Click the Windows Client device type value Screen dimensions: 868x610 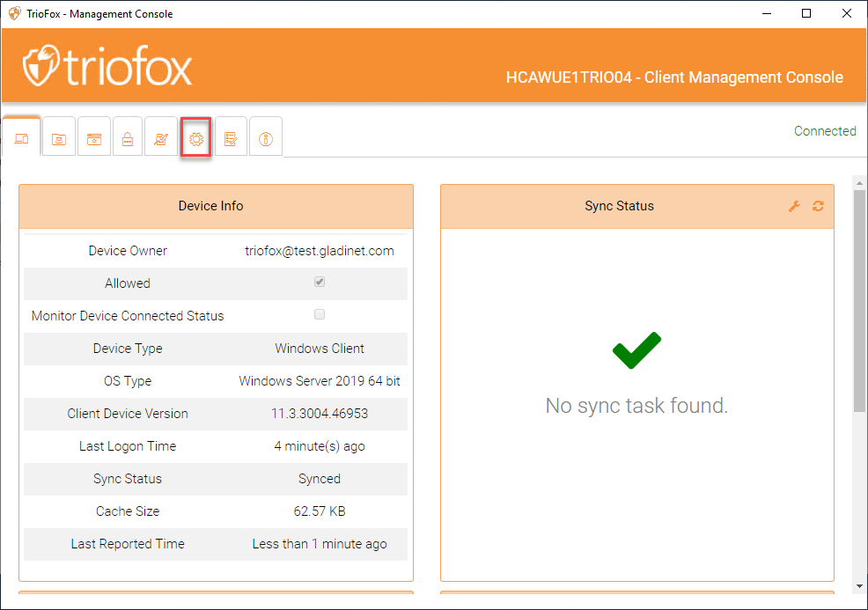coord(320,349)
